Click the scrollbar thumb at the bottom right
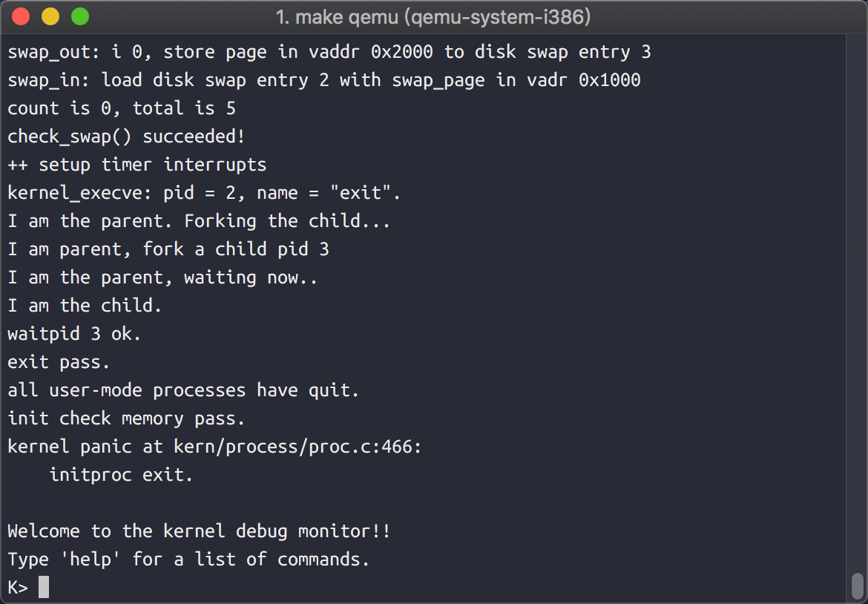This screenshot has width=868, height=604. [x=857, y=585]
